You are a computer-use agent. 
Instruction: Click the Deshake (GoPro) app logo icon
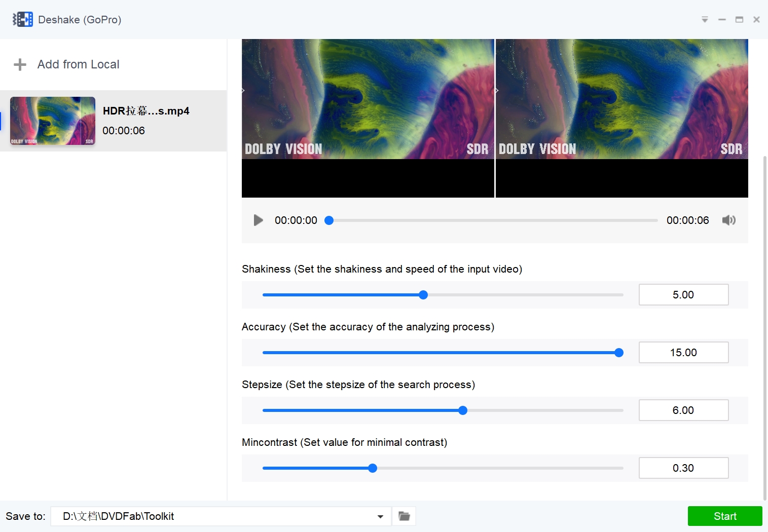[22, 19]
